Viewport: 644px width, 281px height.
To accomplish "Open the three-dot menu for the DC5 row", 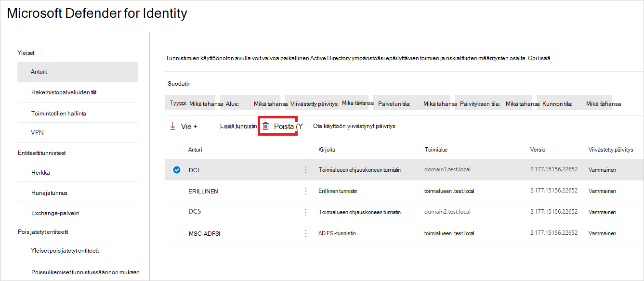I will 305,212.
